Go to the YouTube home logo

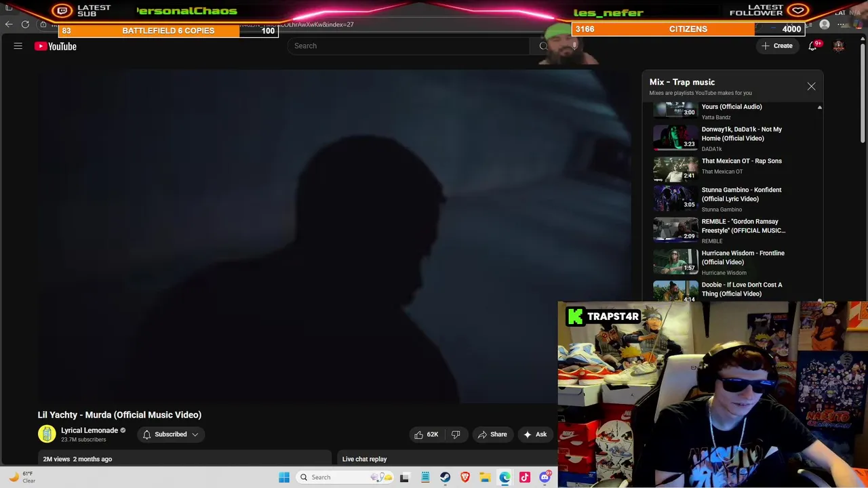[56, 46]
